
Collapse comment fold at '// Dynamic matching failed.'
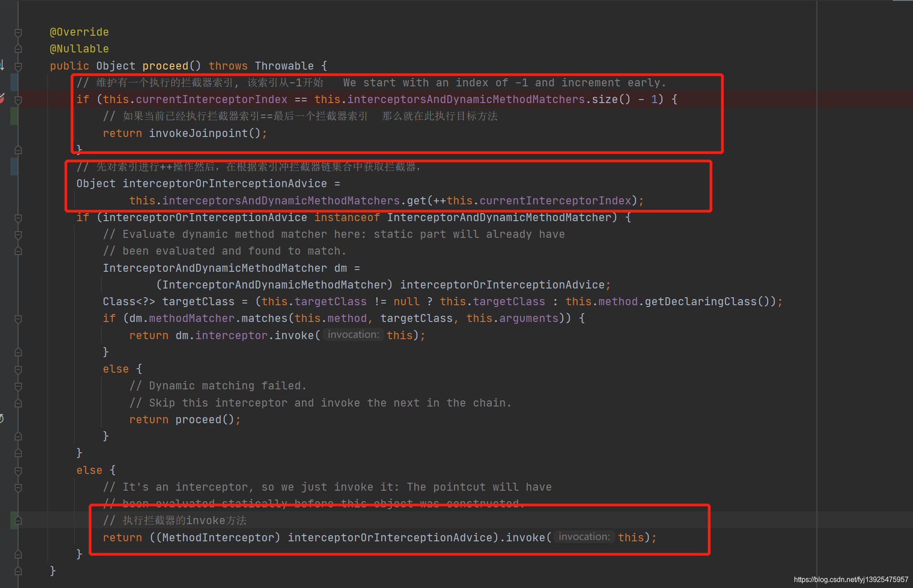tap(18, 386)
